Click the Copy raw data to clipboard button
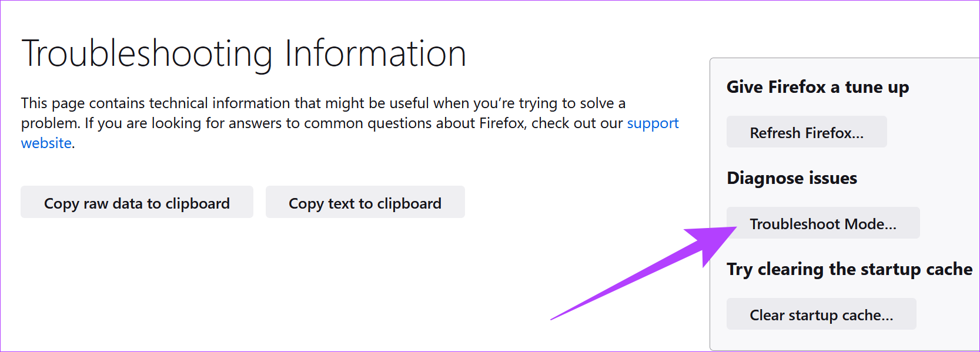980x352 pixels. point(137,202)
